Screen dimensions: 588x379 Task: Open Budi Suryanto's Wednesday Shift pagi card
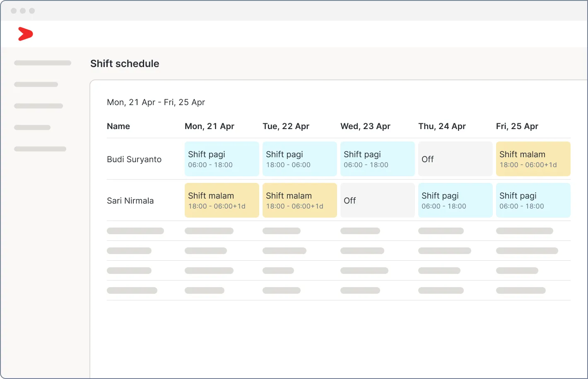(x=378, y=159)
